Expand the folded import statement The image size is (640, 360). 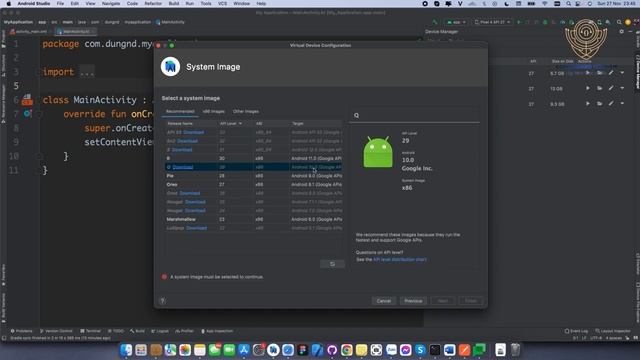pyautogui.click(x=87, y=72)
